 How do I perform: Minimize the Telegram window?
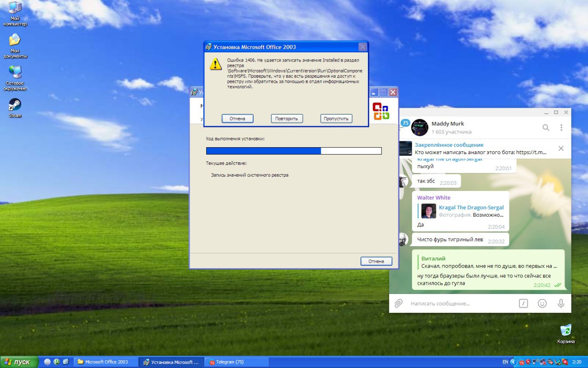546,112
